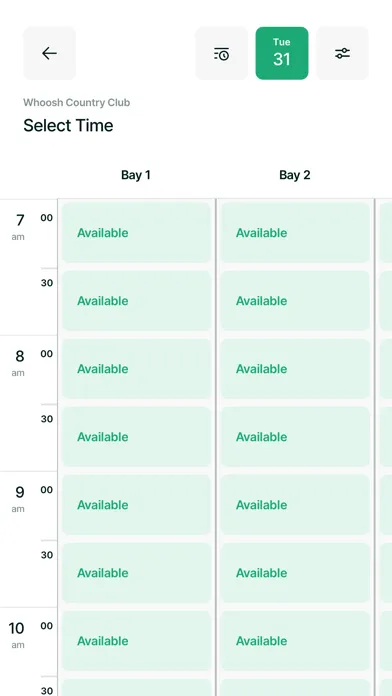
Task: Click the Bay 2 column header
Action: point(295,175)
